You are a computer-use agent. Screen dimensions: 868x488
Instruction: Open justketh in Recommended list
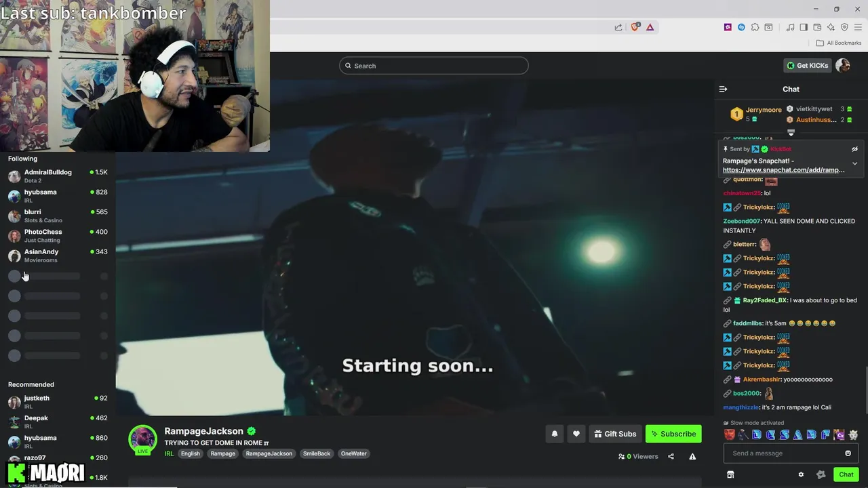pos(58,402)
